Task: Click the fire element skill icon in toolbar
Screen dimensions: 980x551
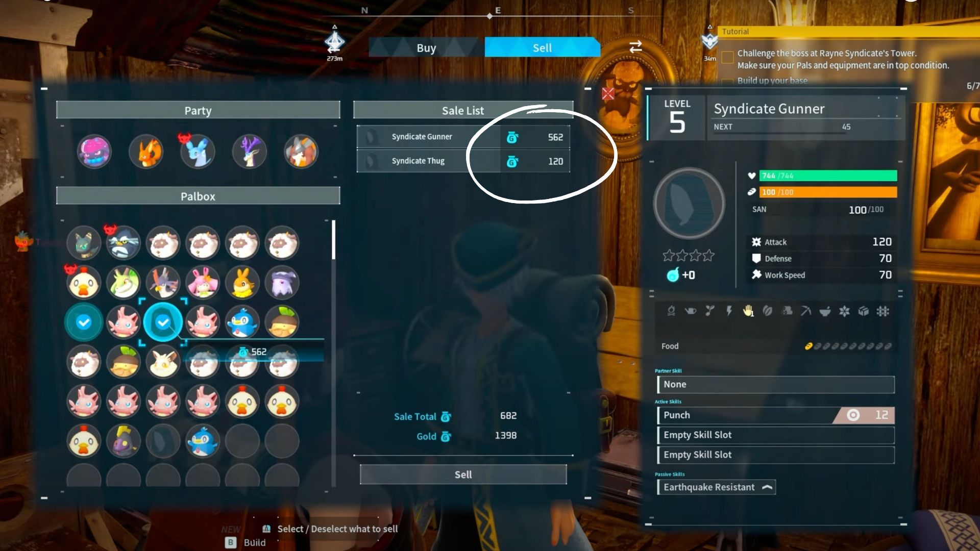Action: [x=671, y=311]
